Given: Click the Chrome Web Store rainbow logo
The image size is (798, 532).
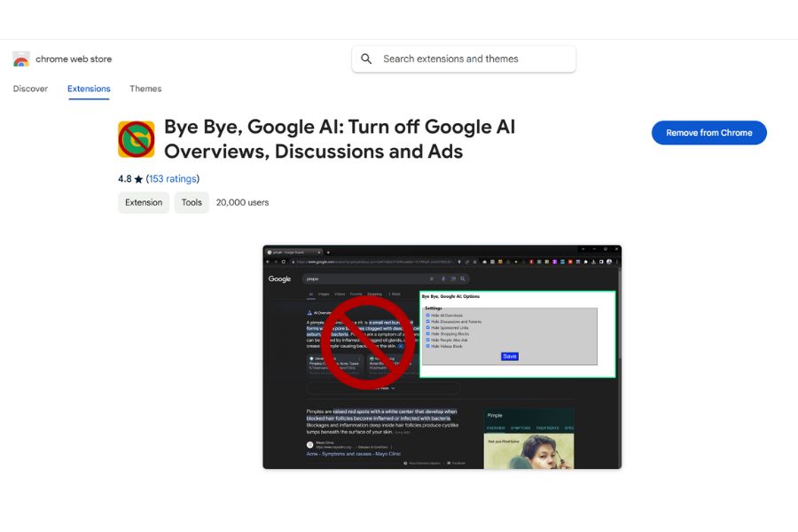Looking at the screenshot, I should point(21,59).
